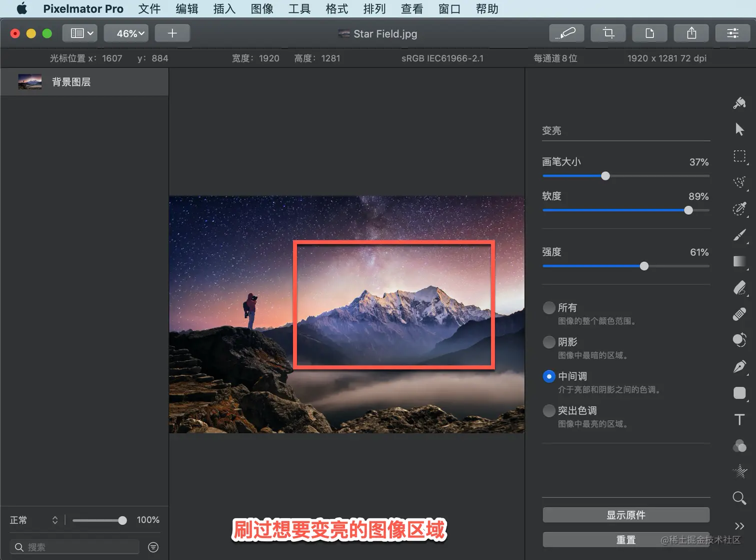Click the 每通道8位 bit depth text
This screenshot has width=756, height=560.
coord(555,58)
